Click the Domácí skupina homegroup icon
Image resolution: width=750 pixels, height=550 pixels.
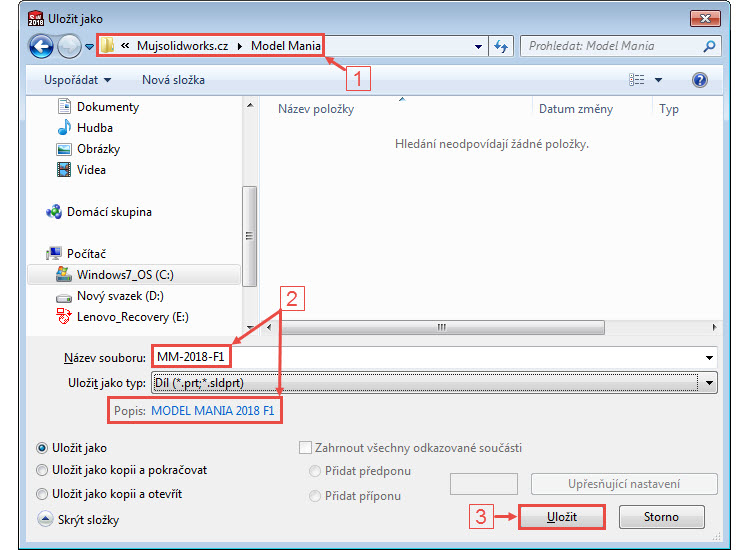point(54,211)
